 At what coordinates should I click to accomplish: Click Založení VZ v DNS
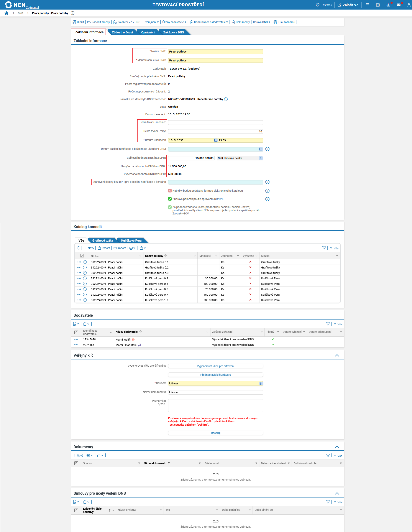tap(127, 22)
